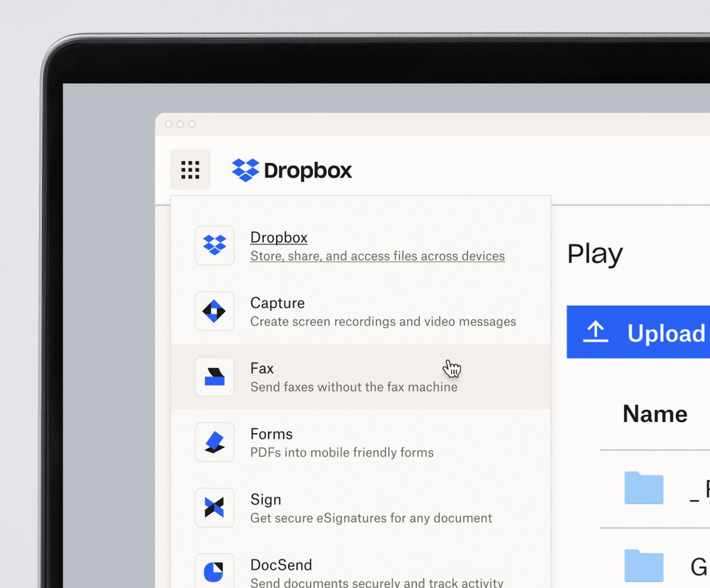Click the Dropbox app icon in menu
The height and width of the screenshot is (588, 710).
(x=215, y=245)
